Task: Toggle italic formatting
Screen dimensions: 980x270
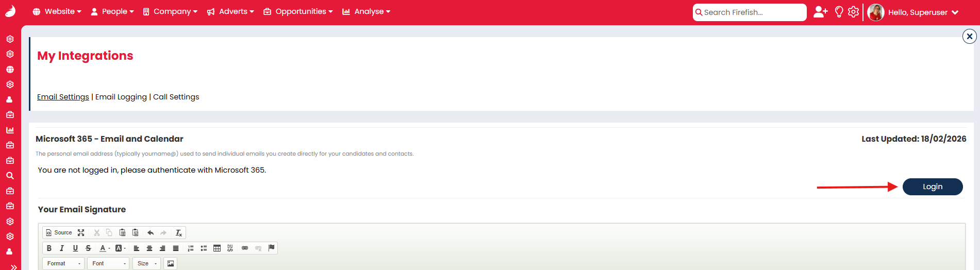Action: pos(62,248)
